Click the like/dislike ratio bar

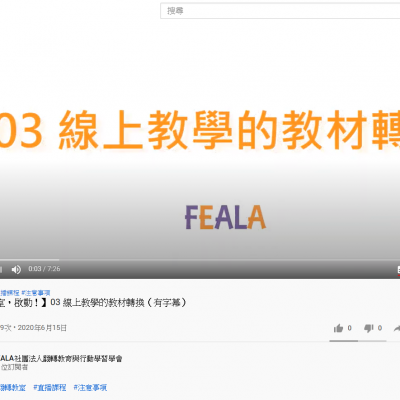(x=358, y=341)
